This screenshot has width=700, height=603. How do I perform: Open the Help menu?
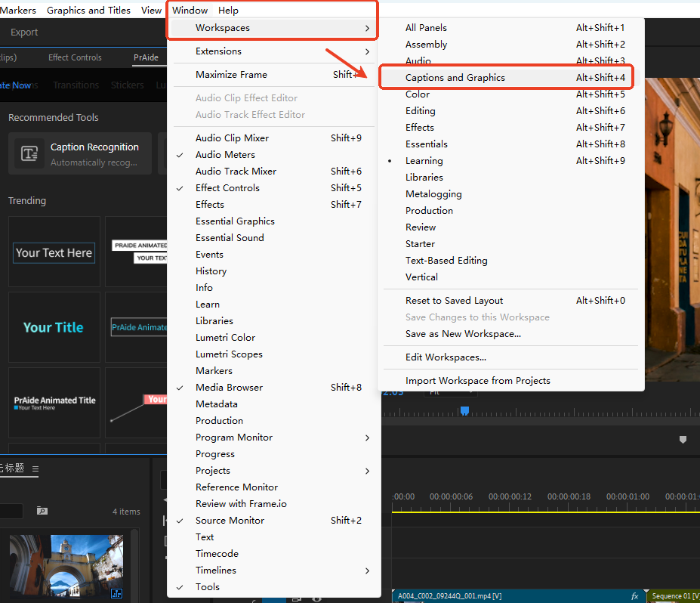coord(228,10)
